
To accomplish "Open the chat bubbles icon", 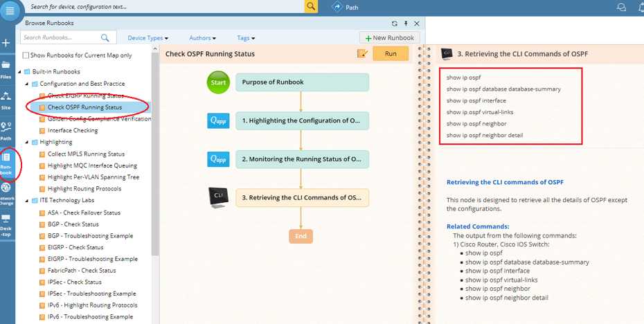I will (x=621, y=7).
